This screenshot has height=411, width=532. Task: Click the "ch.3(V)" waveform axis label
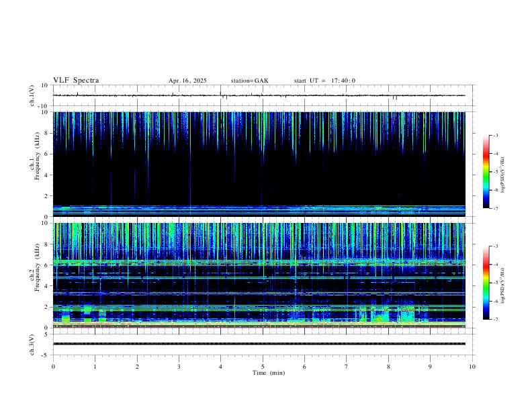click(32, 345)
